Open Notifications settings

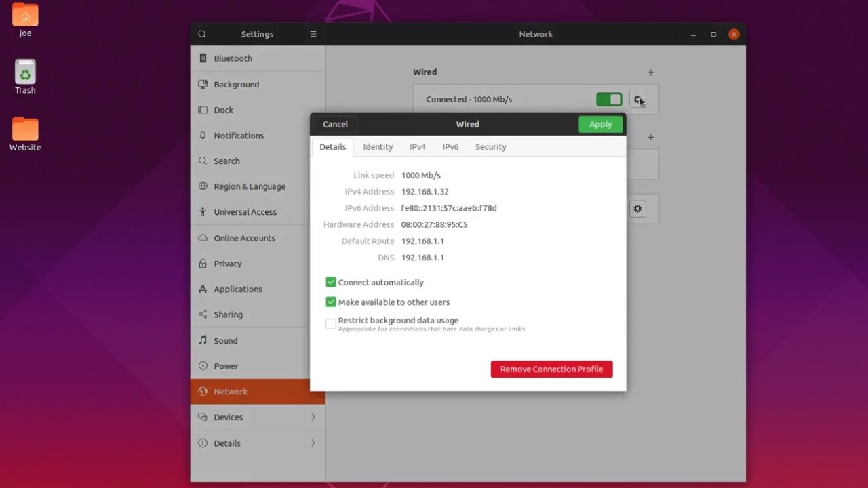tap(258, 136)
